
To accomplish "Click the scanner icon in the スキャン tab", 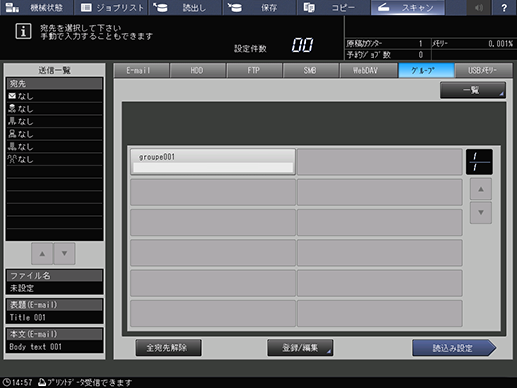I will click(x=384, y=7).
